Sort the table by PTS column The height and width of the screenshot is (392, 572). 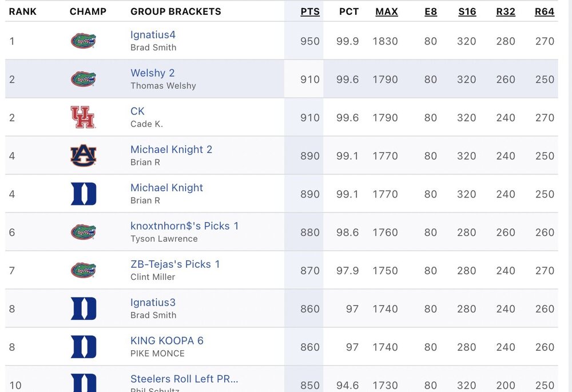click(x=310, y=11)
